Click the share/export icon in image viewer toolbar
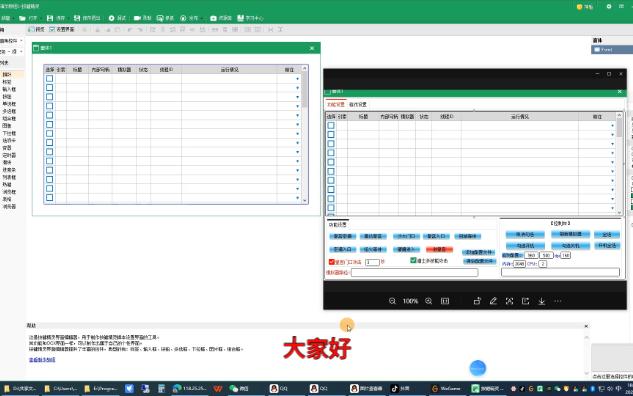 click(526, 301)
